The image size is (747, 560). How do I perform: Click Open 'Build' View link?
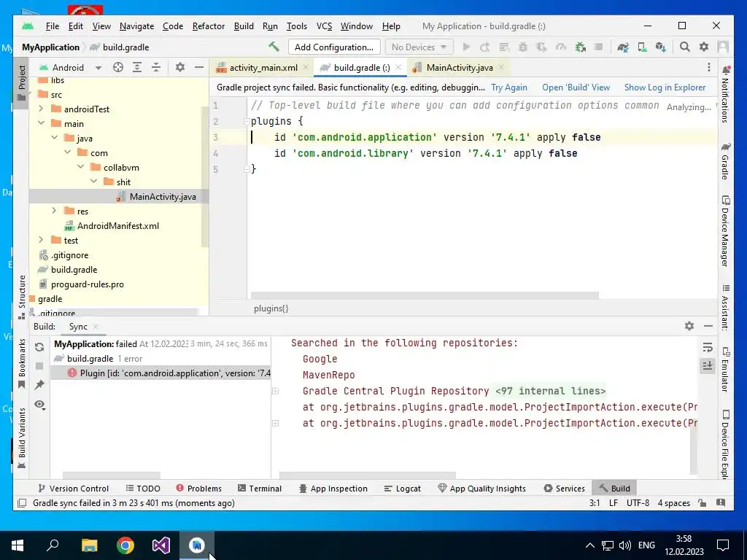click(576, 87)
